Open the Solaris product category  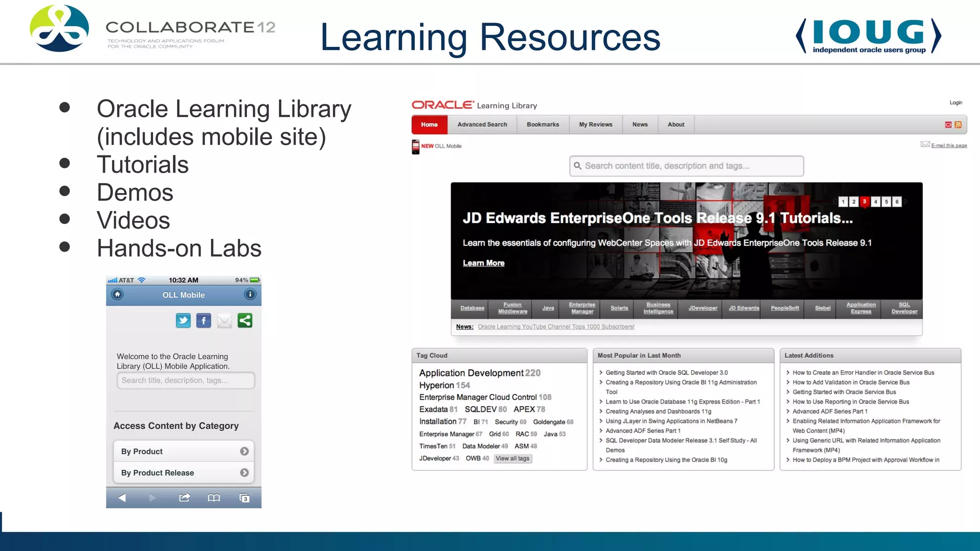click(x=619, y=308)
